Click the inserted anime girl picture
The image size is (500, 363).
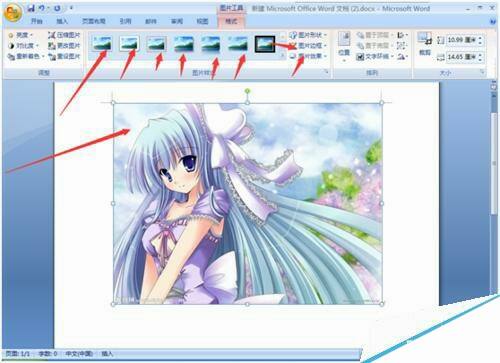(248, 203)
